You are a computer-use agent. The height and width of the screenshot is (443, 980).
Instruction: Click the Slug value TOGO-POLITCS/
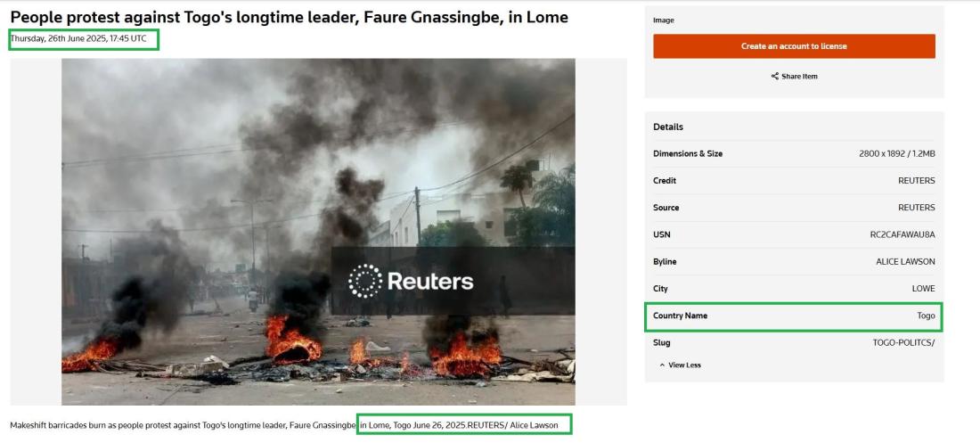[x=903, y=342]
